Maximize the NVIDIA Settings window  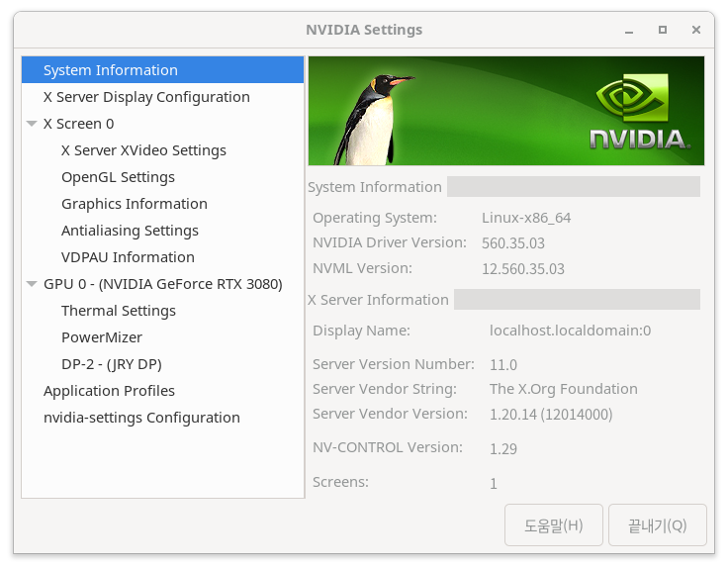coord(663,31)
